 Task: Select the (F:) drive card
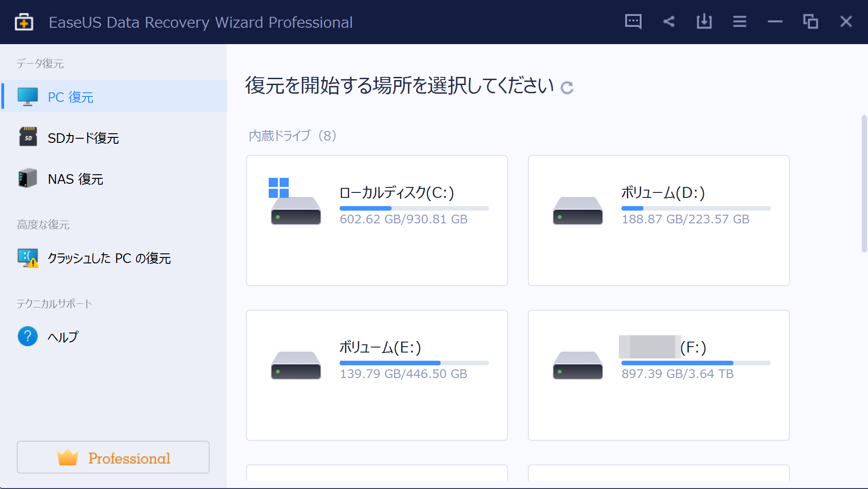pos(658,375)
